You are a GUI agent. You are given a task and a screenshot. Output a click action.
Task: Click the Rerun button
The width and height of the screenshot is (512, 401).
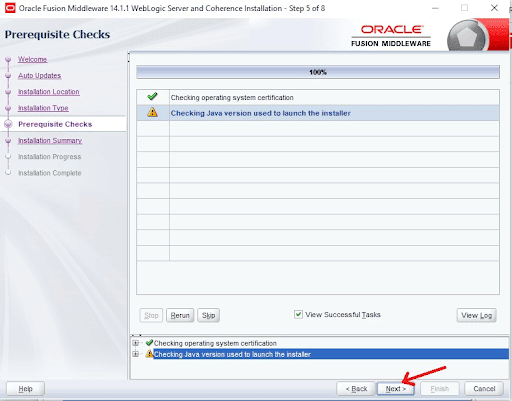point(180,315)
